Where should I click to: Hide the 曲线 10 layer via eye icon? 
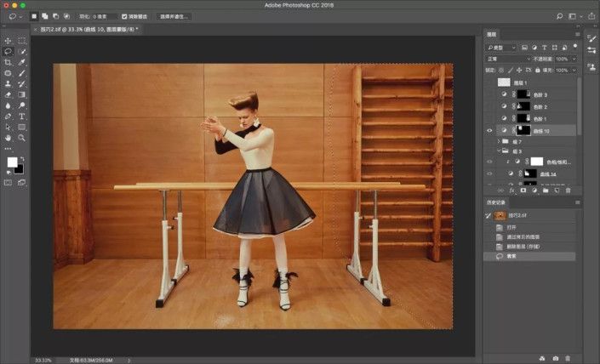pos(489,131)
